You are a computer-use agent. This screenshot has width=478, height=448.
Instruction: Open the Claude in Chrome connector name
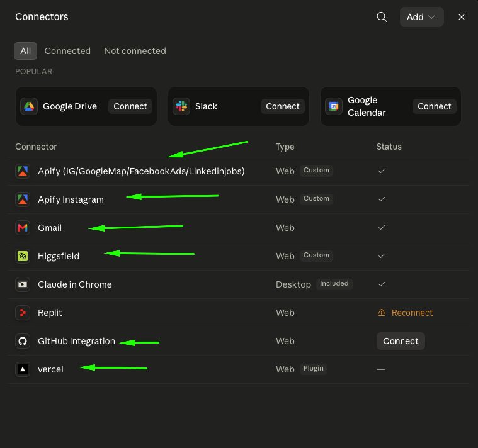coord(75,284)
